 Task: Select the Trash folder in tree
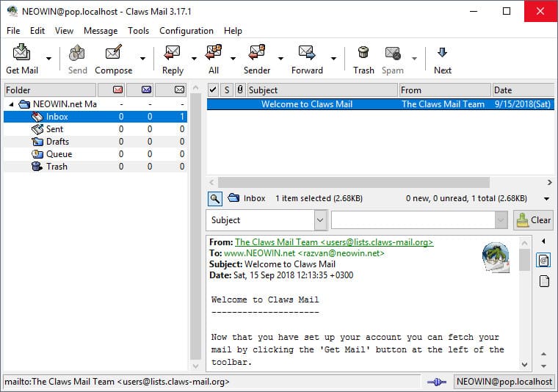click(x=95, y=167)
